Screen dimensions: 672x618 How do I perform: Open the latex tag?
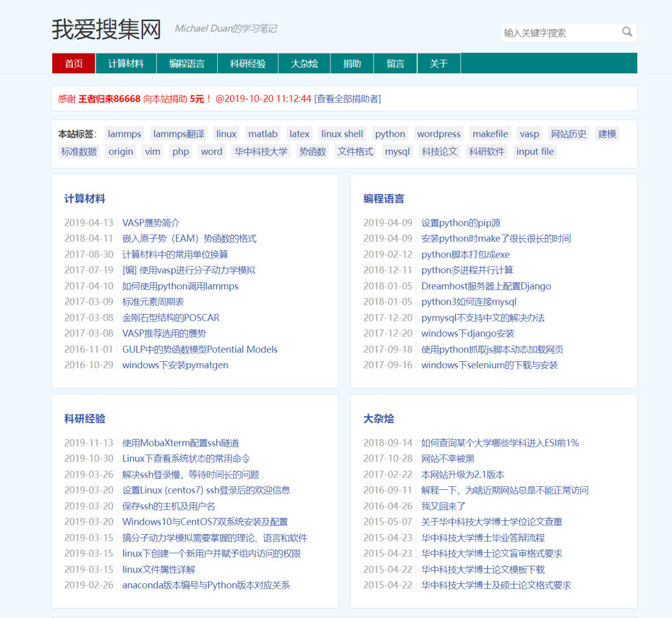tap(299, 134)
